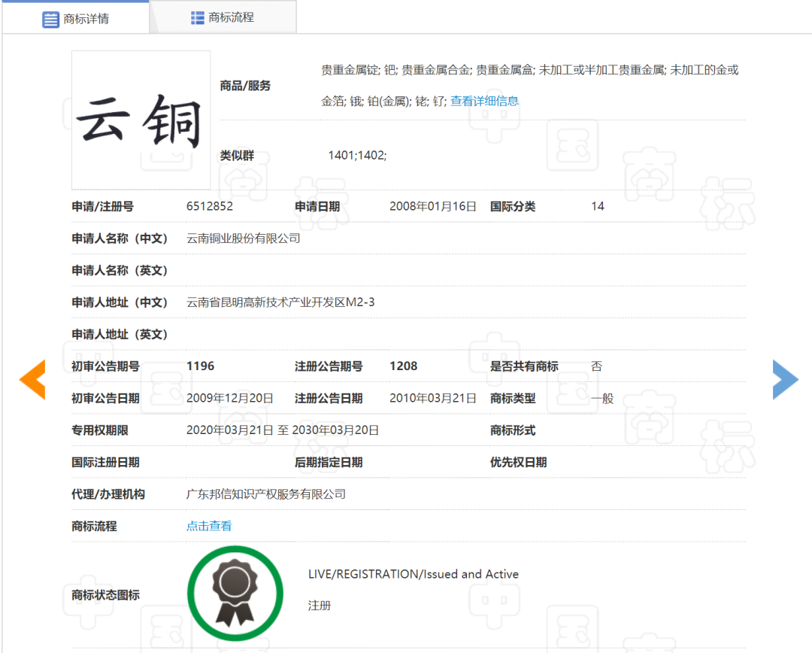This screenshot has width=812, height=653.
Task: Select exclusive period 2020年03月21日 至 2030年03月20日
Action: tap(283, 430)
